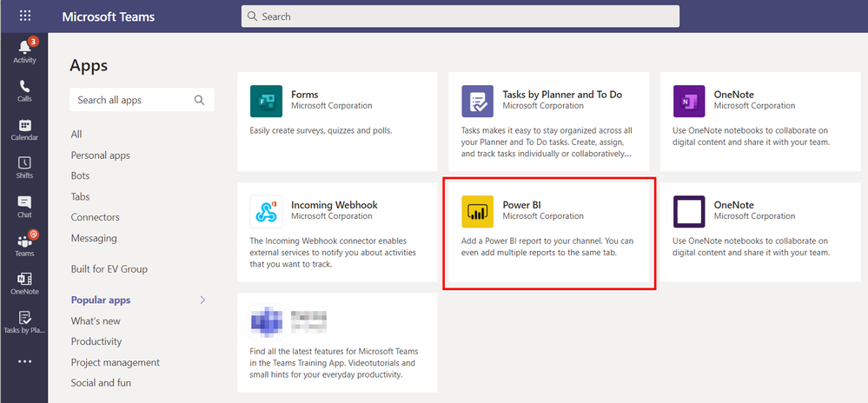
Task: Click 'Add a Power BI report' description
Action: pos(547,247)
